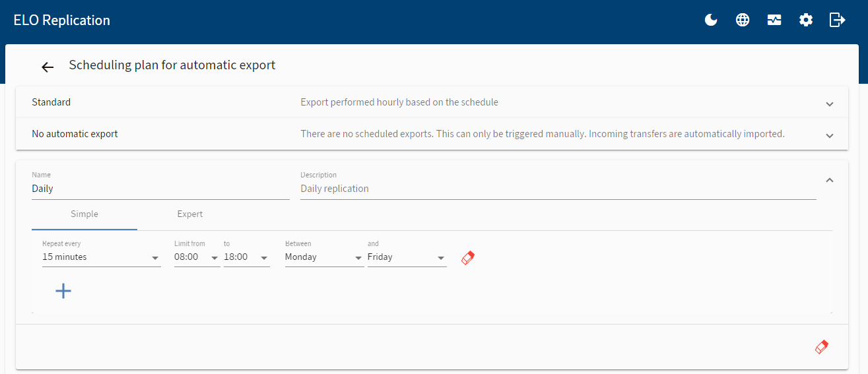Open settings gear icon
This screenshot has height=374, width=868.
click(806, 20)
